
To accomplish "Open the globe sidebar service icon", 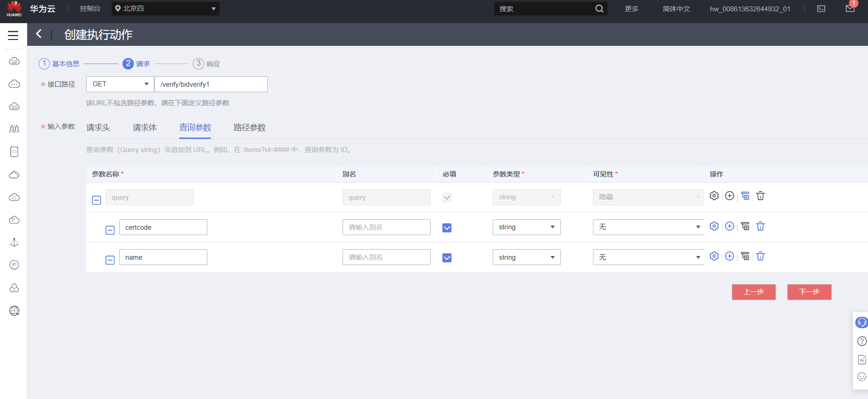I will (14, 310).
